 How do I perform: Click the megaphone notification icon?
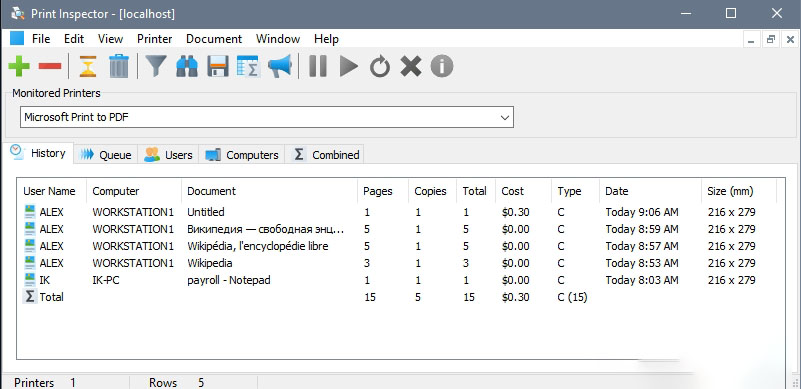click(x=280, y=66)
